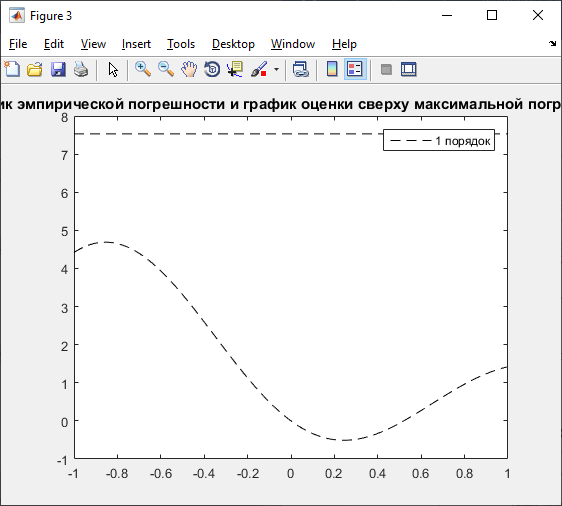Activate the Zoom Out magnifier tool
The width and height of the screenshot is (562, 506).
(166, 69)
